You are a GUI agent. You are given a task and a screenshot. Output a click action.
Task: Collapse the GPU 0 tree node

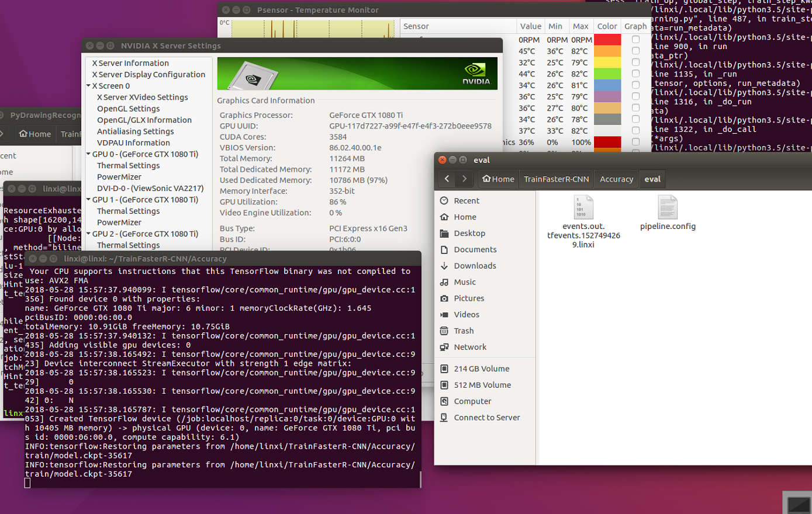pos(88,154)
